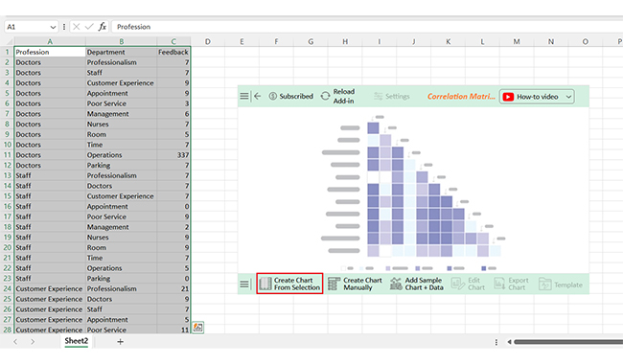Open the How-to video dropdown
Image resolution: width=623 pixels, height=364 pixels.
tap(568, 97)
